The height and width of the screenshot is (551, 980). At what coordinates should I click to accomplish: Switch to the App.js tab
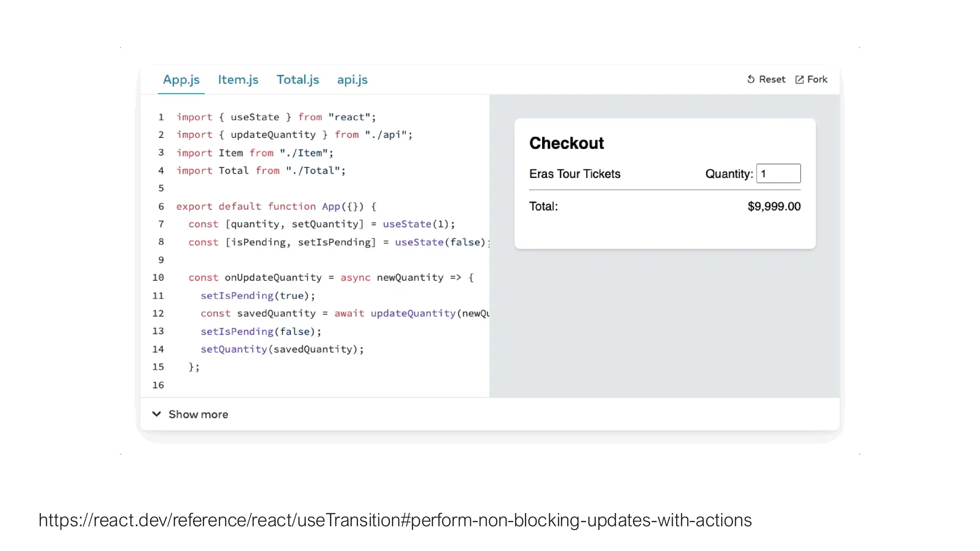click(x=181, y=79)
